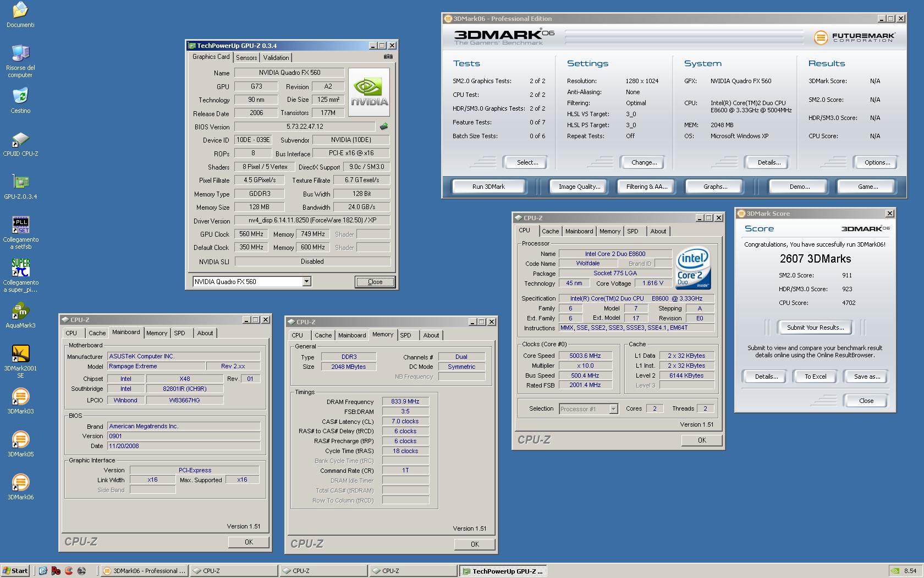Click Options... under Results
This screenshot has height=578, width=924.
[x=877, y=162]
